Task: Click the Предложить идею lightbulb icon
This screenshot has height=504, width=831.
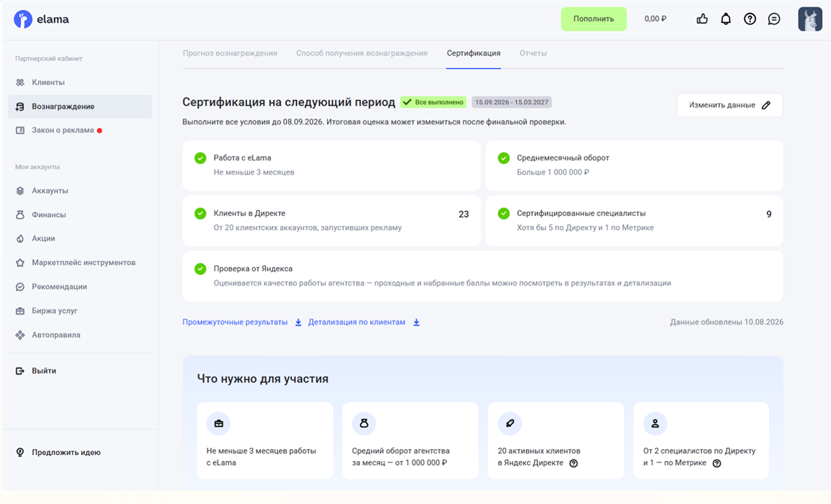Action: [x=20, y=452]
